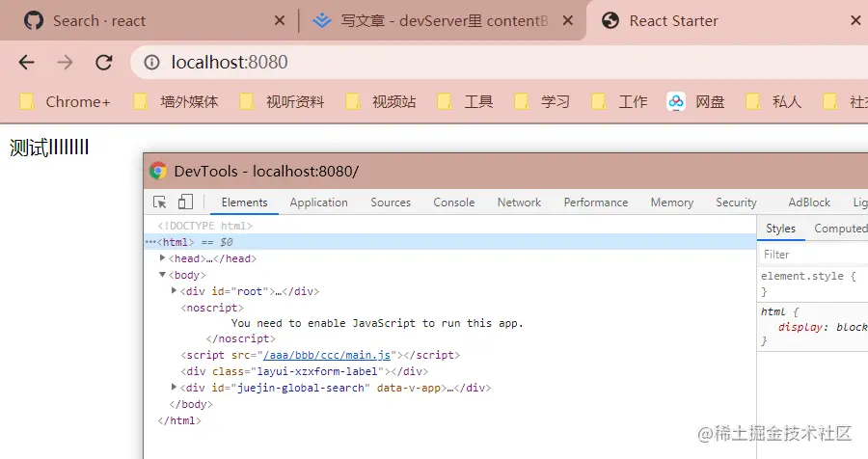The height and width of the screenshot is (459, 868).
Task: Open the Security panel tab
Action: point(736,202)
